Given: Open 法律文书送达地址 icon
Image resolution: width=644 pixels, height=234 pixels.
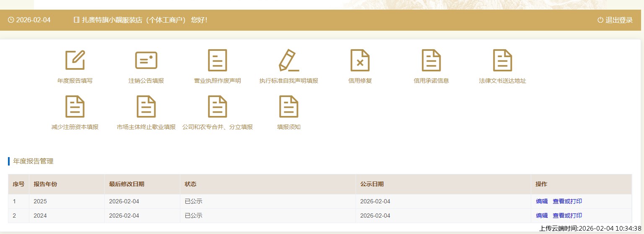Looking at the screenshot, I should [502, 60].
